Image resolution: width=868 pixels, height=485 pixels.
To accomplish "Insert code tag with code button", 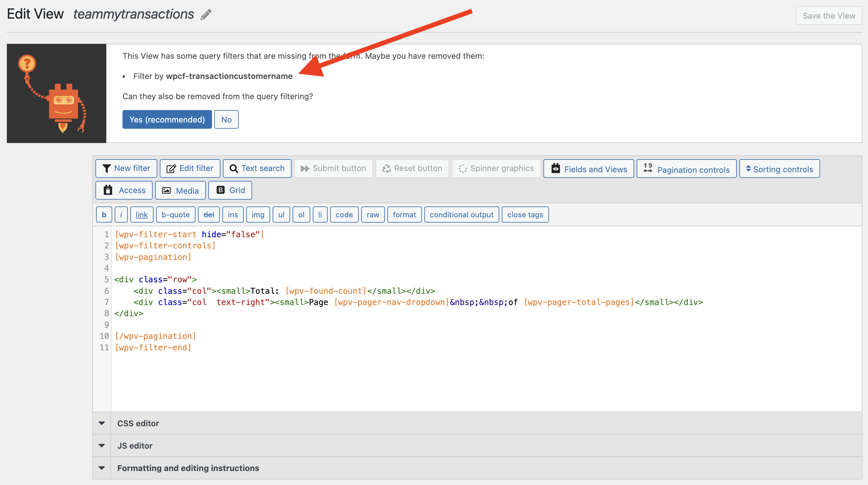I will [x=344, y=215].
